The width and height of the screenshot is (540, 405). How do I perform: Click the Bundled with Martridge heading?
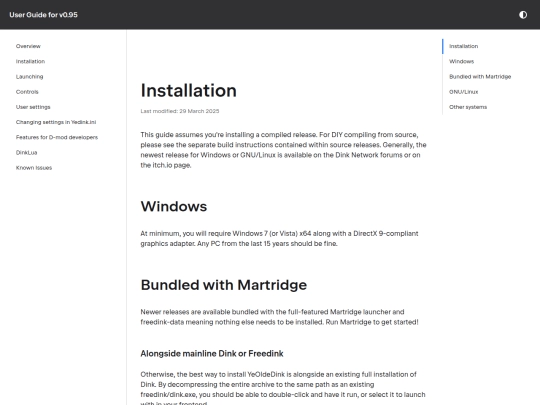224,285
